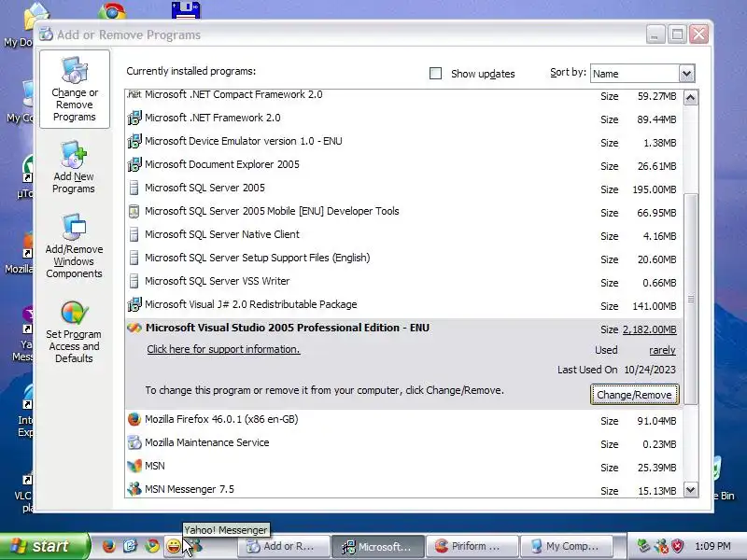The image size is (747, 560).
Task: Launch Firefox from the quick launch bar
Action: coord(108,546)
